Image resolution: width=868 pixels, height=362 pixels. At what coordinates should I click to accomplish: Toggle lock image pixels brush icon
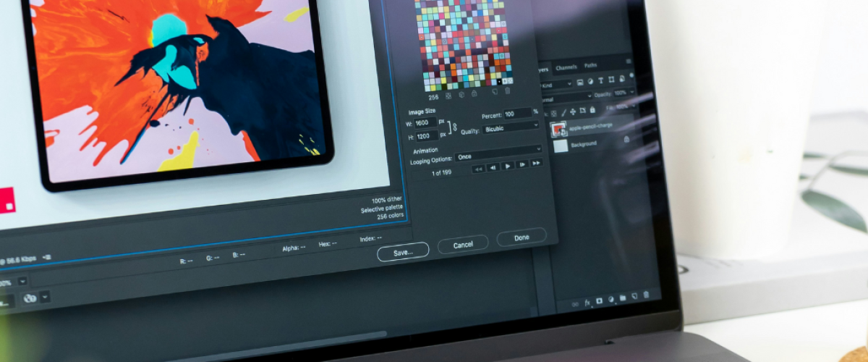(x=563, y=113)
